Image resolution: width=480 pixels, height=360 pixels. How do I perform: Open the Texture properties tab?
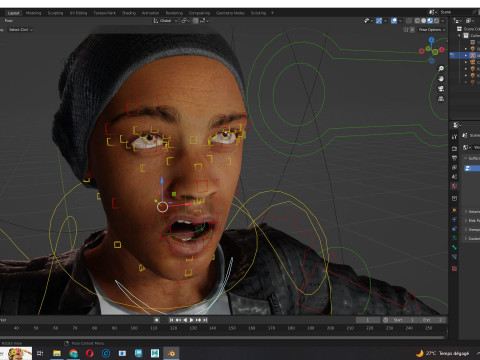454,269
